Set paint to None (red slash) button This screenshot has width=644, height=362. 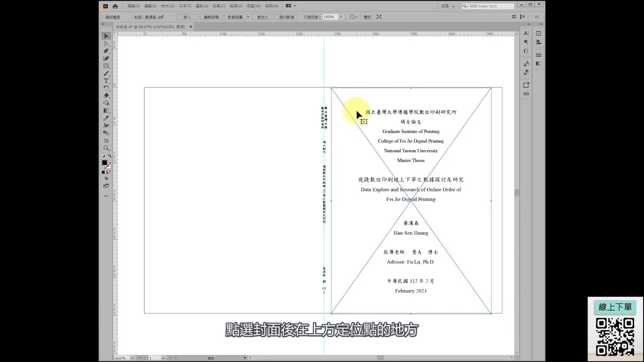pyautogui.click(x=109, y=172)
